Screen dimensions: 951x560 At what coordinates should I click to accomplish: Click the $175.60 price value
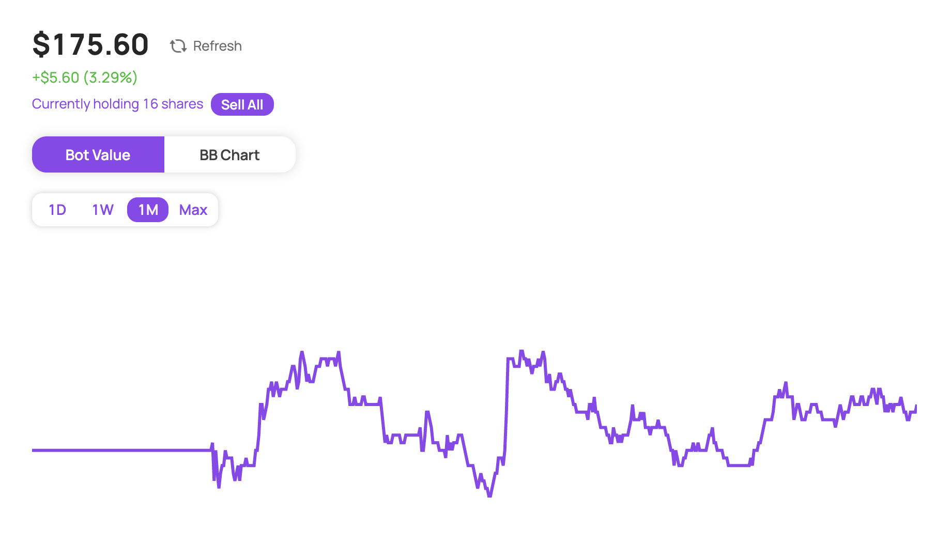[x=90, y=44]
